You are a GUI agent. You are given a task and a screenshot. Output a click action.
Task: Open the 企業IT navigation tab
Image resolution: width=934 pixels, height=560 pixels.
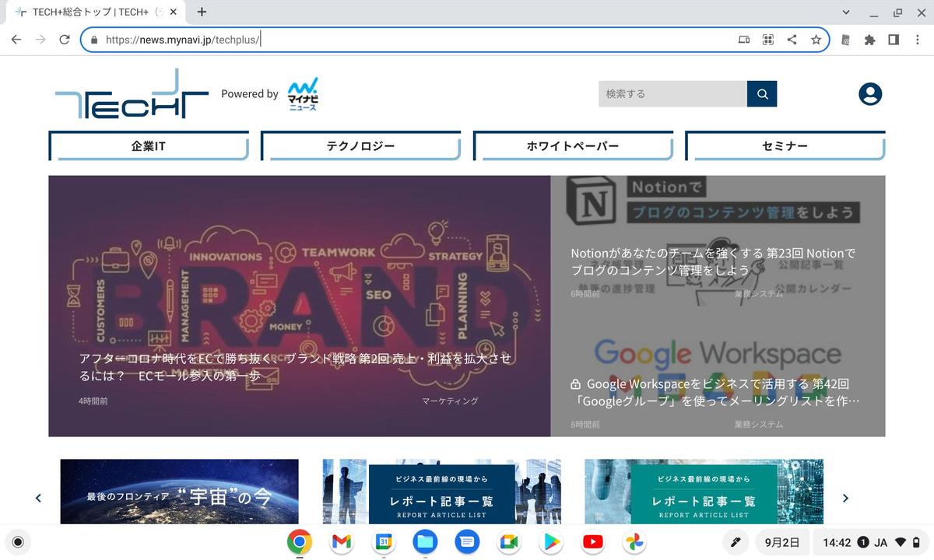149,146
